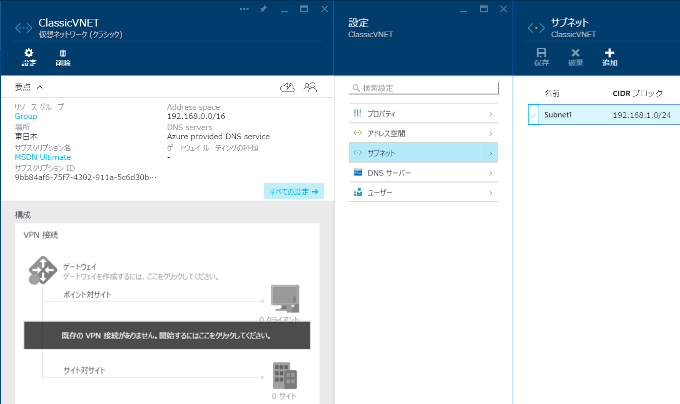Click the ポイント対サイト label

[87, 294]
